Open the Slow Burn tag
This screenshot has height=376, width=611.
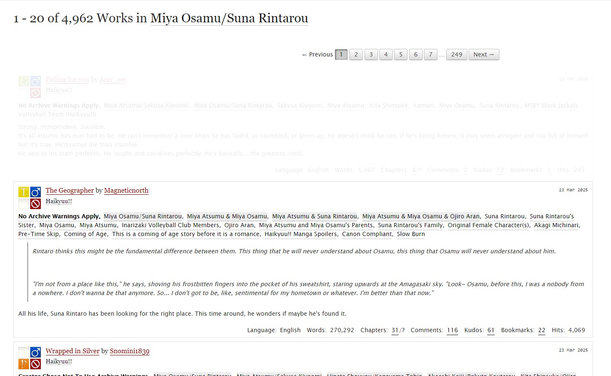[411, 234]
